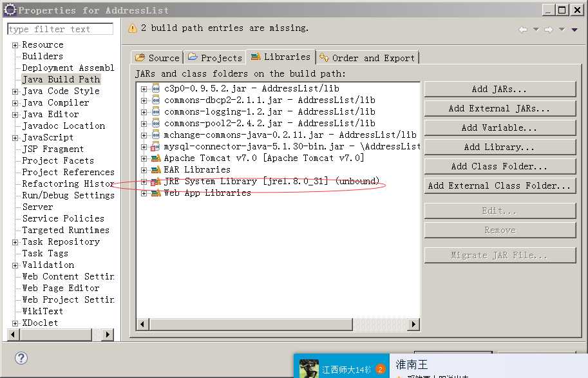The image size is (588, 378).
Task: Click the Web App Libraries icon
Action: point(156,193)
